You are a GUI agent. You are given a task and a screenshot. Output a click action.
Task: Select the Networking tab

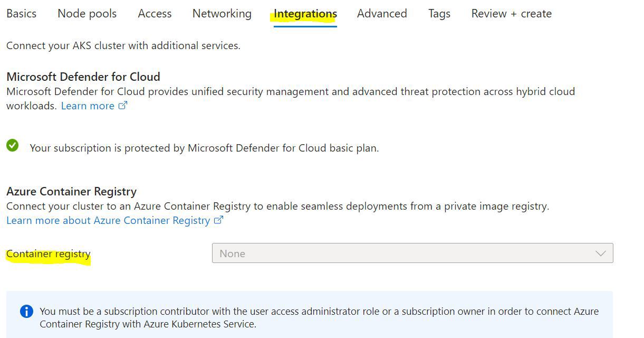[222, 14]
